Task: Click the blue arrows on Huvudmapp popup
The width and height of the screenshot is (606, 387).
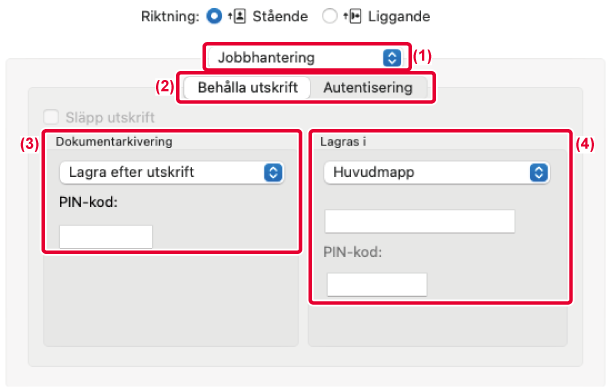Action: pos(539,172)
